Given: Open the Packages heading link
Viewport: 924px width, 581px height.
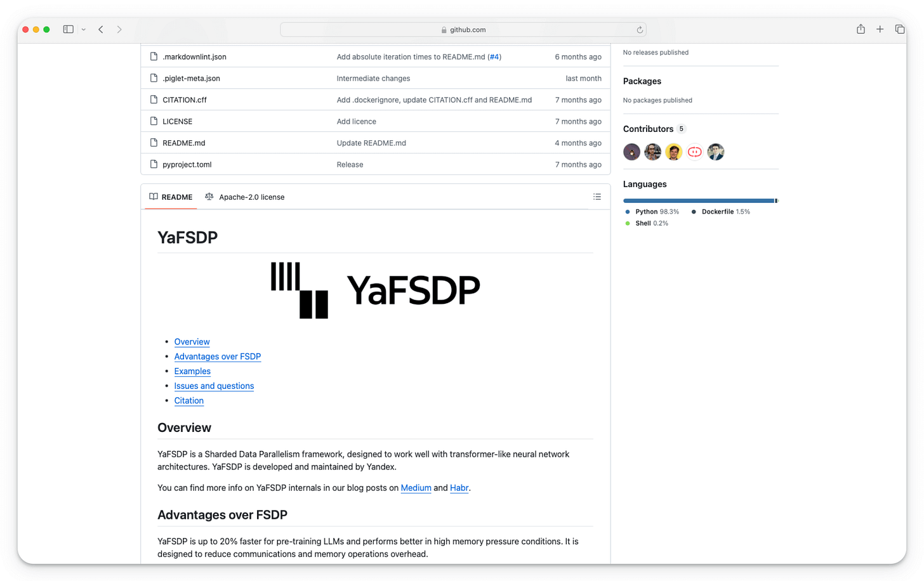Looking at the screenshot, I should tap(642, 81).
